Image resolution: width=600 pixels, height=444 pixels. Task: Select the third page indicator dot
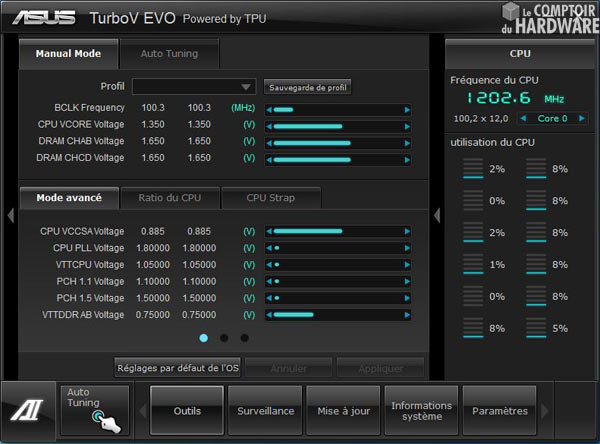[244, 339]
